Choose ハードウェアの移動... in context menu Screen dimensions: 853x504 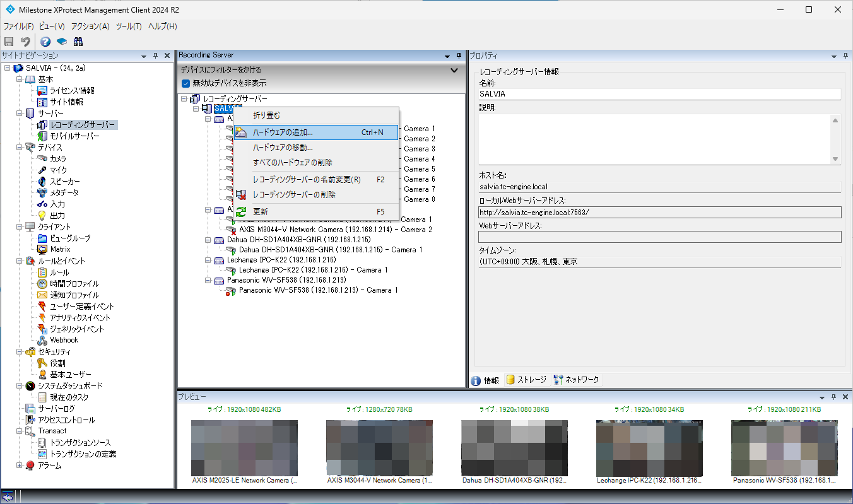point(316,148)
